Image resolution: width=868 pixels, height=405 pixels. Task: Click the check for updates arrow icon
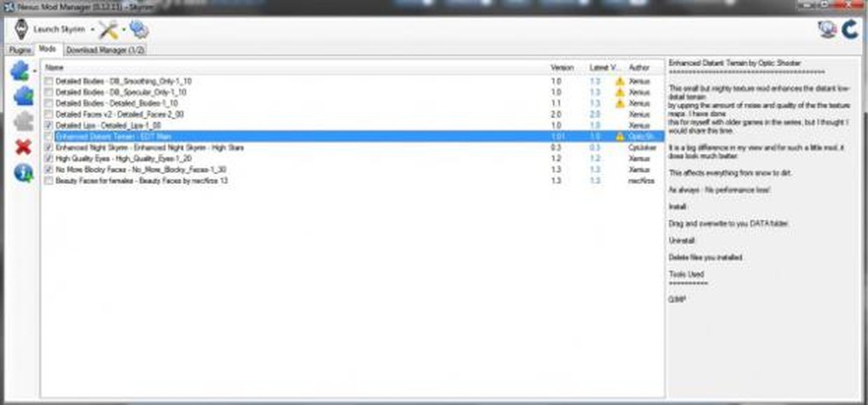coord(849,29)
